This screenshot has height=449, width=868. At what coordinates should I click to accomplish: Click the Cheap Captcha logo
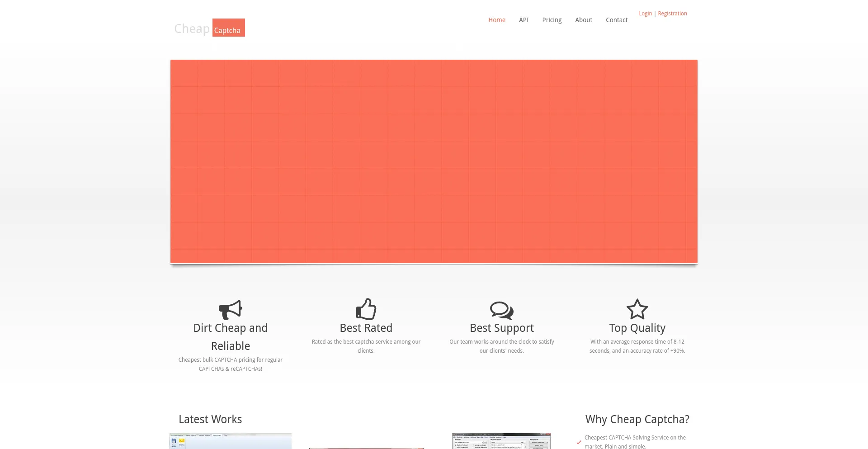point(210,28)
